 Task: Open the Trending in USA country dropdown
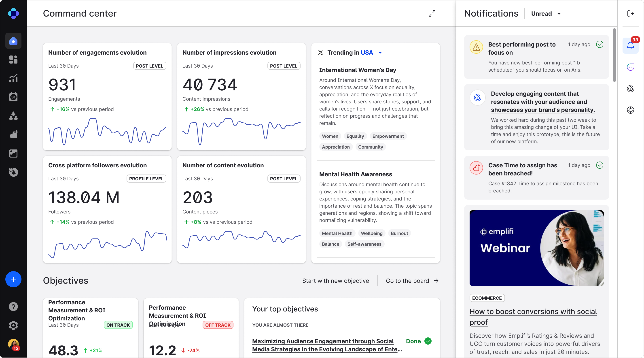pyautogui.click(x=380, y=53)
